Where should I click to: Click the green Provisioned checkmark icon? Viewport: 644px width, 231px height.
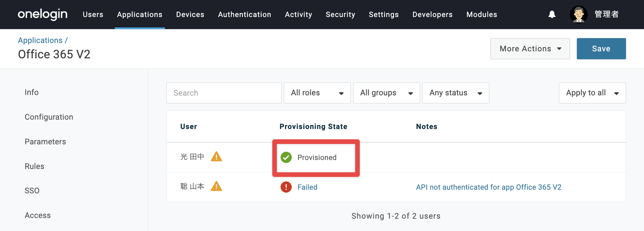(x=286, y=157)
